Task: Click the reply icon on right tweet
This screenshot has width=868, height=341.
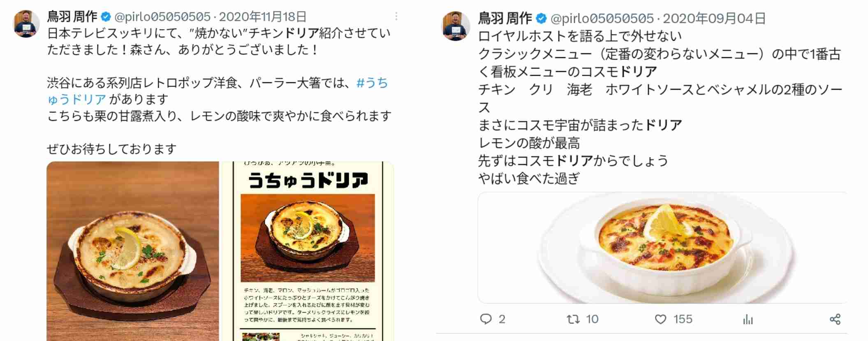Action: coord(486,319)
